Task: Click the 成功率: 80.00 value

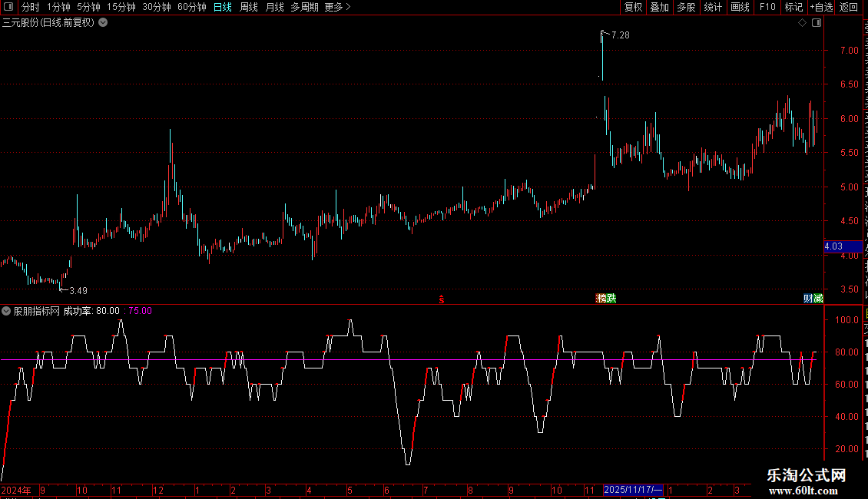Action: [91, 311]
